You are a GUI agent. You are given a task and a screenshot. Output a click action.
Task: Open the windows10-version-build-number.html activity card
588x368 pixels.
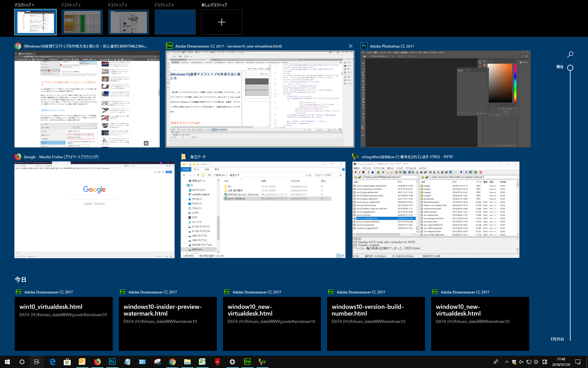[x=376, y=324]
